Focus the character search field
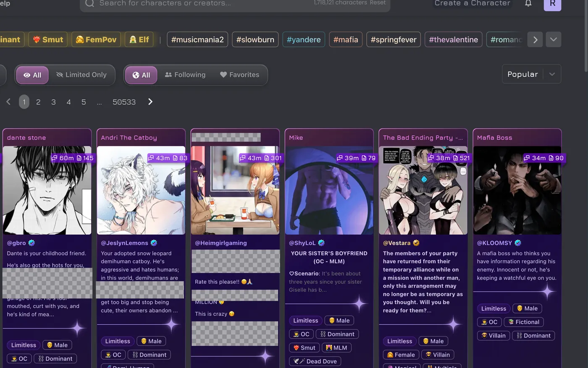588x368 pixels. tap(235, 4)
